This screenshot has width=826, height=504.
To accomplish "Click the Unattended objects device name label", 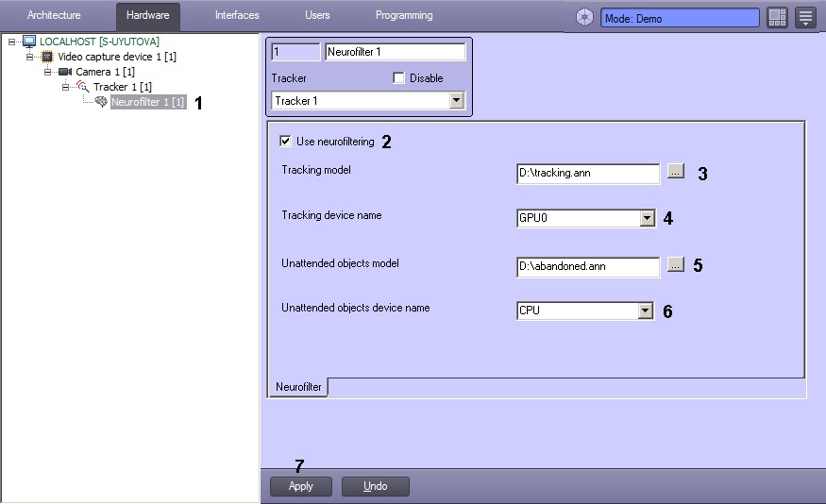I will [x=356, y=308].
